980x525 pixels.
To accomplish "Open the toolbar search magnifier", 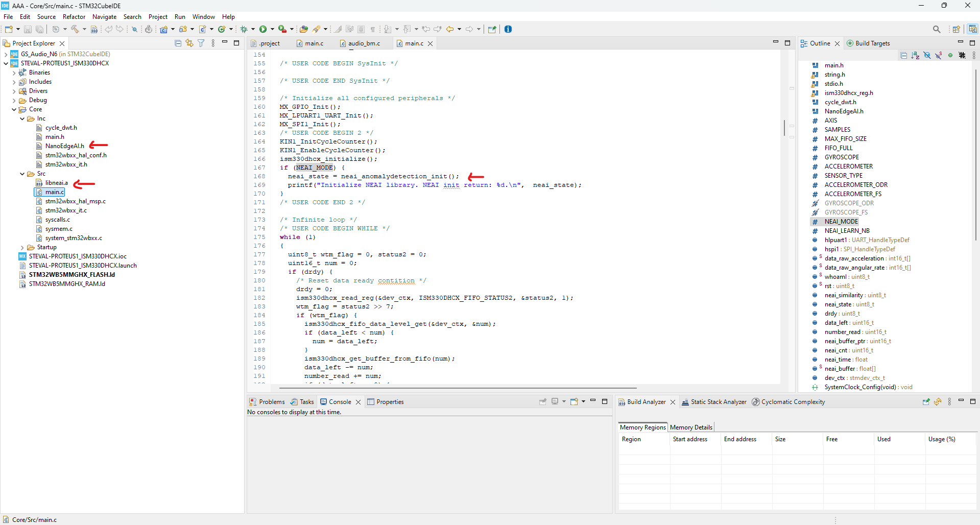I will tap(936, 29).
